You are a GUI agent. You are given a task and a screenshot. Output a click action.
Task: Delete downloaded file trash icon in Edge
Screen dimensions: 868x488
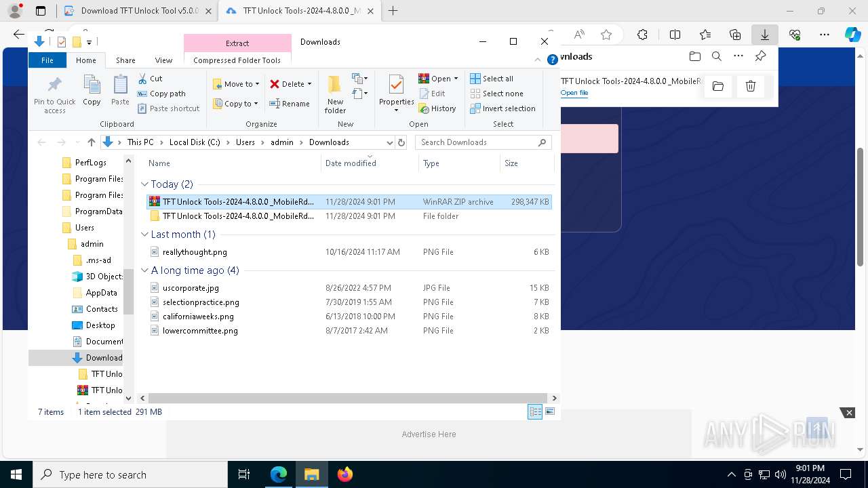[x=751, y=86]
